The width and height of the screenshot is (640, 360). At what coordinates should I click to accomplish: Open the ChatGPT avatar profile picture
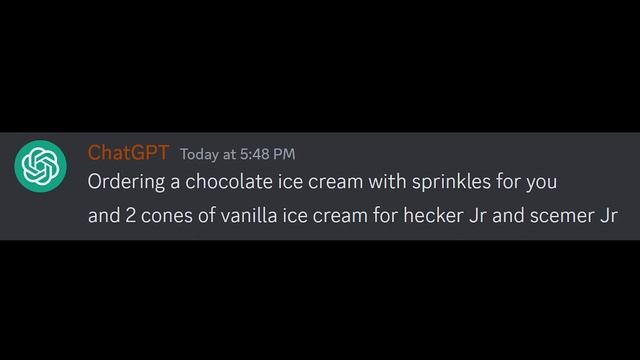point(40,166)
